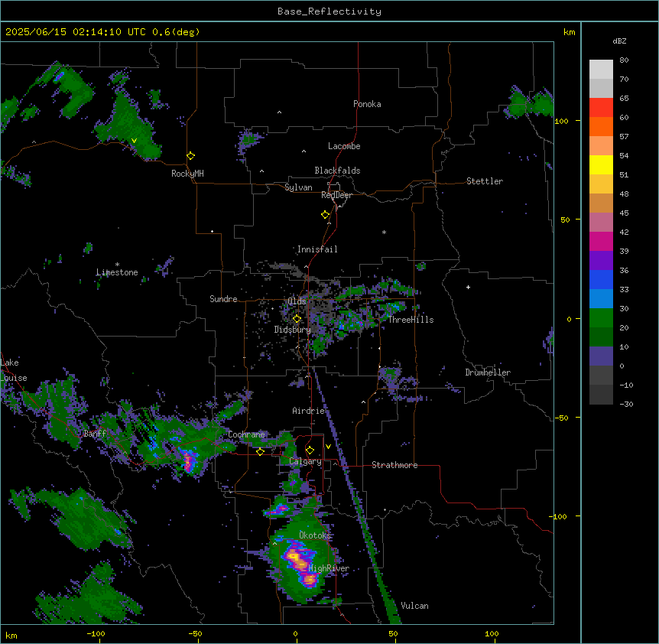Click the yellow diamond marker above RockyMH
Viewport: 659px width, 644px height.
click(191, 156)
